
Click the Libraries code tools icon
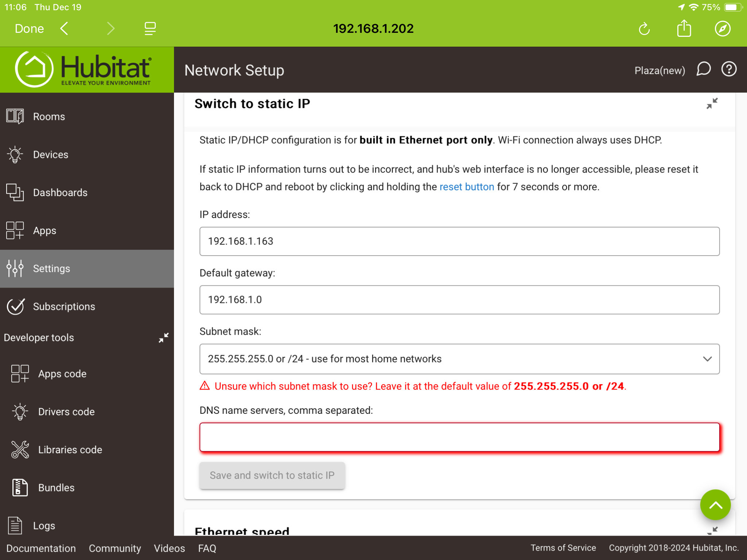(20, 450)
